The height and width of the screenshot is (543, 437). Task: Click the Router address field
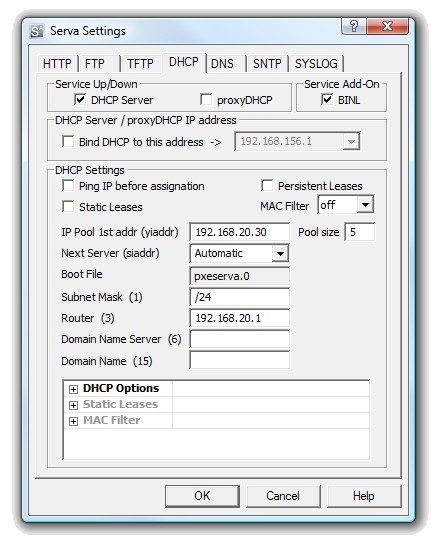239,318
